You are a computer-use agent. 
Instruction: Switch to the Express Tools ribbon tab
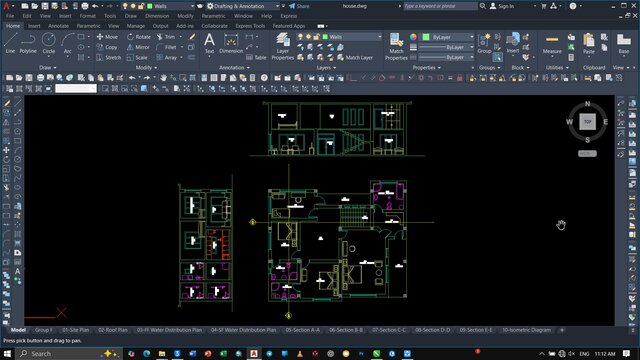(250, 26)
